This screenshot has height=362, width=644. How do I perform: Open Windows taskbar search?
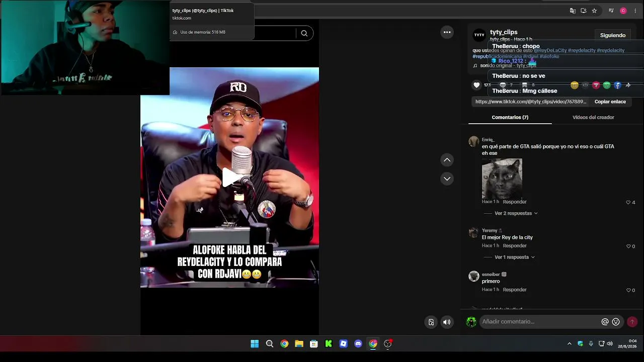tap(270, 344)
